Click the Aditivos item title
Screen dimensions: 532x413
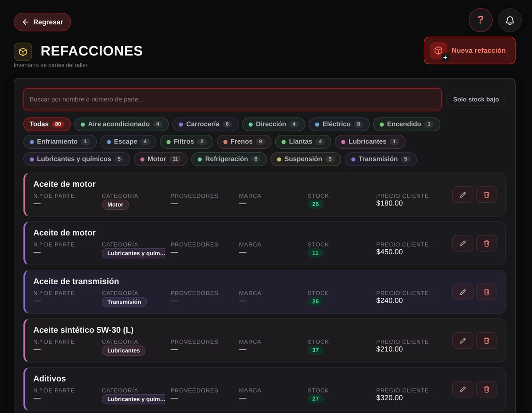coord(50,379)
